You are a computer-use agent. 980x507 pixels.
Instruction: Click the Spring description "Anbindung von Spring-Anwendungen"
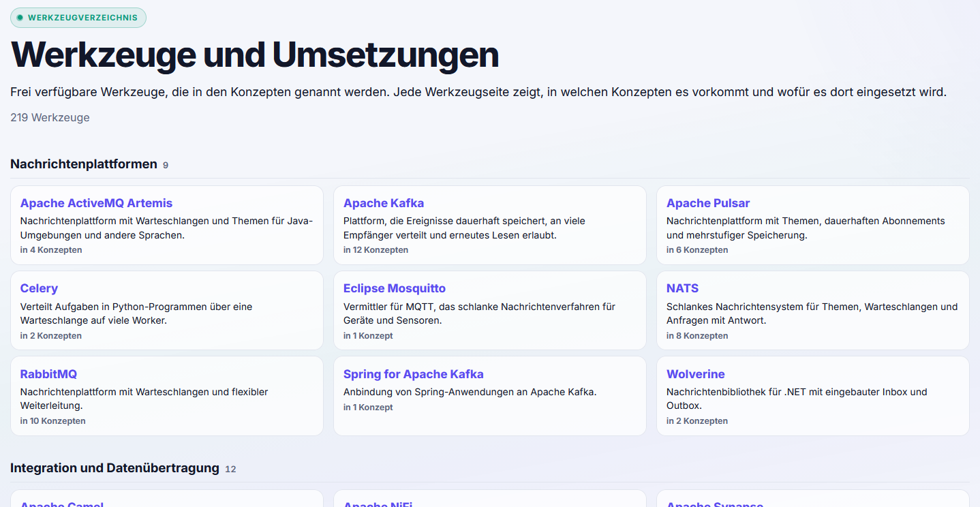click(x=470, y=392)
